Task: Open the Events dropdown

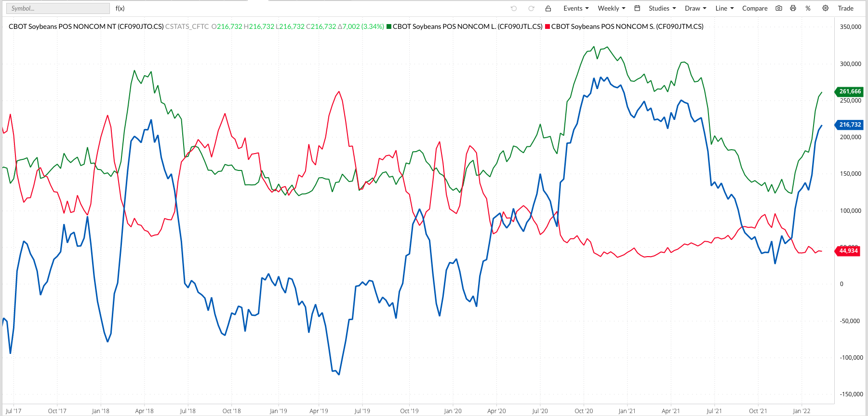Action: (x=576, y=8)
